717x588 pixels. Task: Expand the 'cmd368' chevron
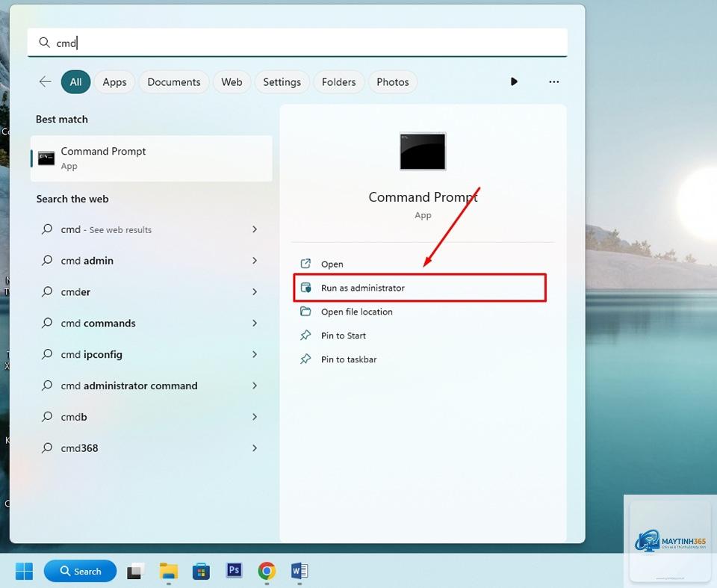click(255, 448)
